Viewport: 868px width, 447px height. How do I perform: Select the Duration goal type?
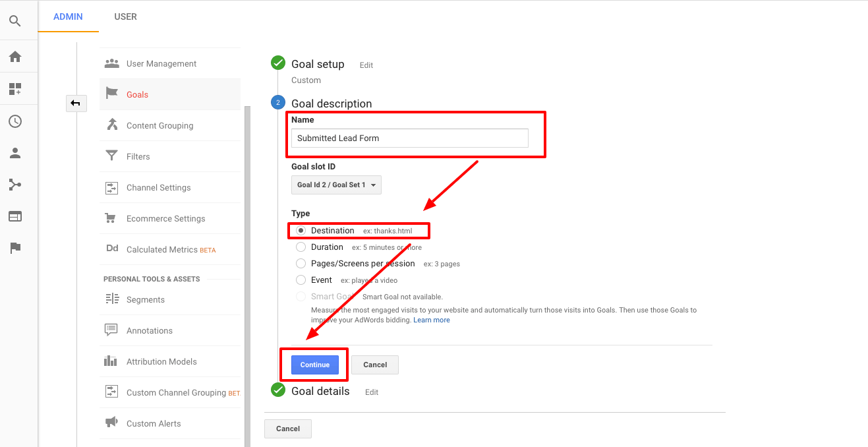301,247
